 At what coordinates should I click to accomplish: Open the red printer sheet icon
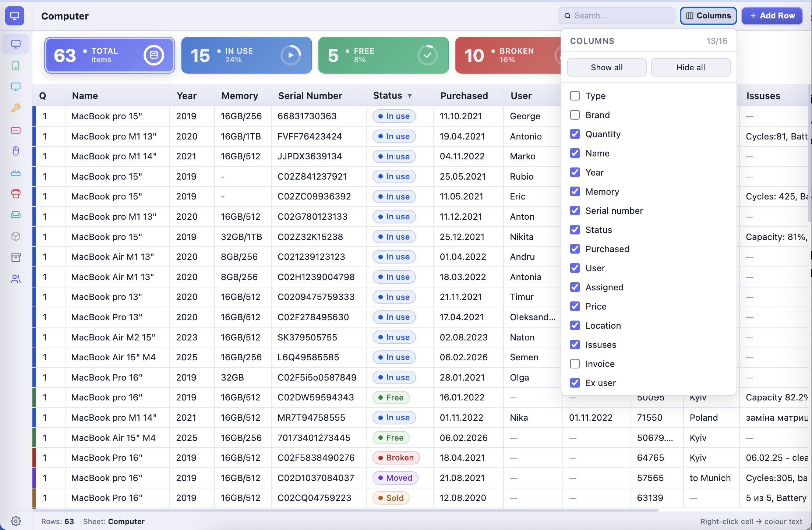tap(16, 194)
